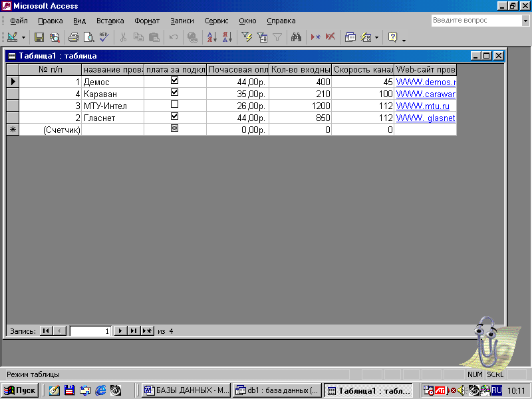Screen dimensions: 532x399
Task: Select the 'Почасовая опл' column header
Action: pos(238,70)
